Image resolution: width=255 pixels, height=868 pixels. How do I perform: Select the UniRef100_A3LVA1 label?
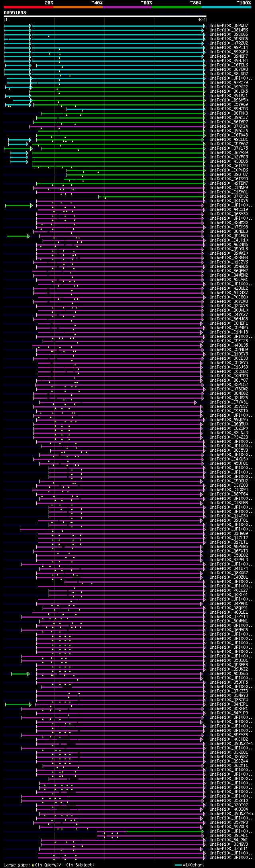tap(229, 280)
